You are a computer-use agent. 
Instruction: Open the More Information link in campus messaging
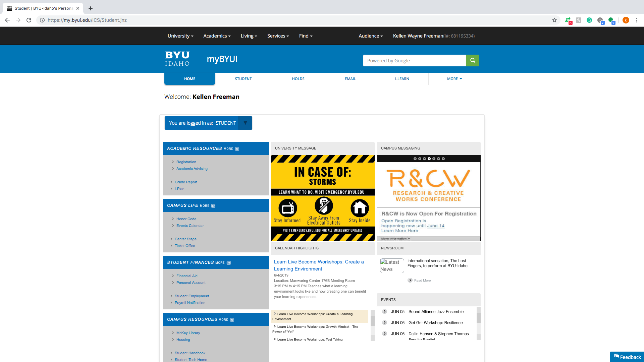click(395, 239)
